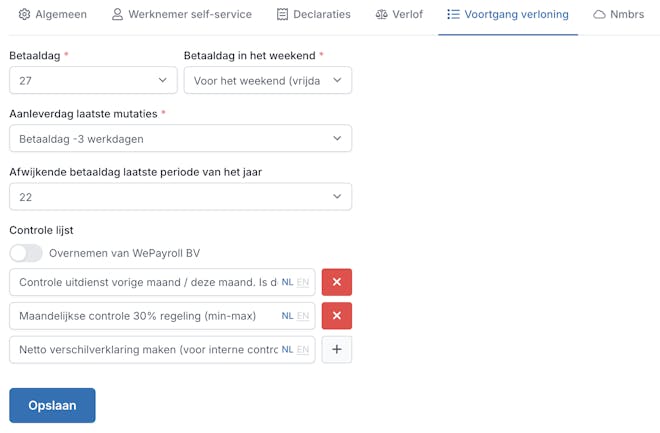Click the person icon for Werknemer self-service
Screen dimensions: 660x433
(x=117, y=15)
